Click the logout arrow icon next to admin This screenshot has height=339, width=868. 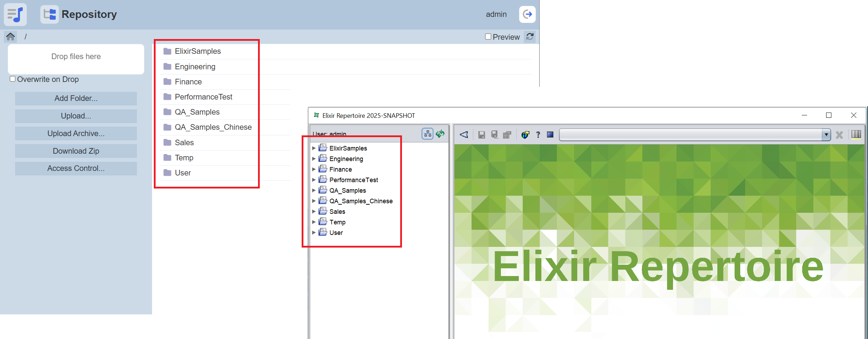527,14
